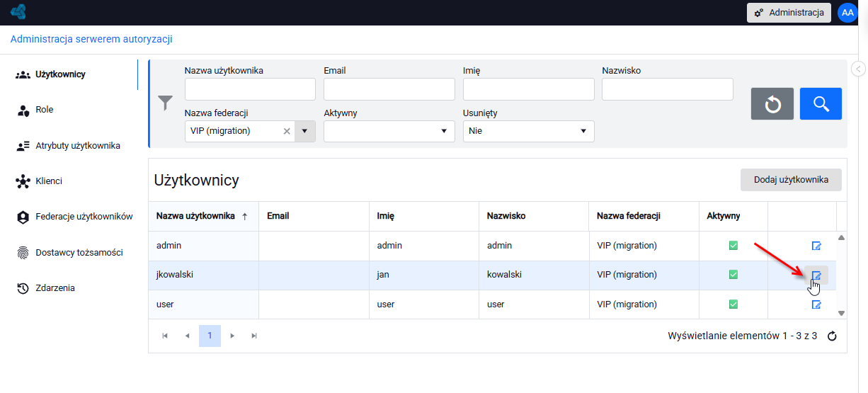Clear the VIP (migration) federation selection

[287, 131]
